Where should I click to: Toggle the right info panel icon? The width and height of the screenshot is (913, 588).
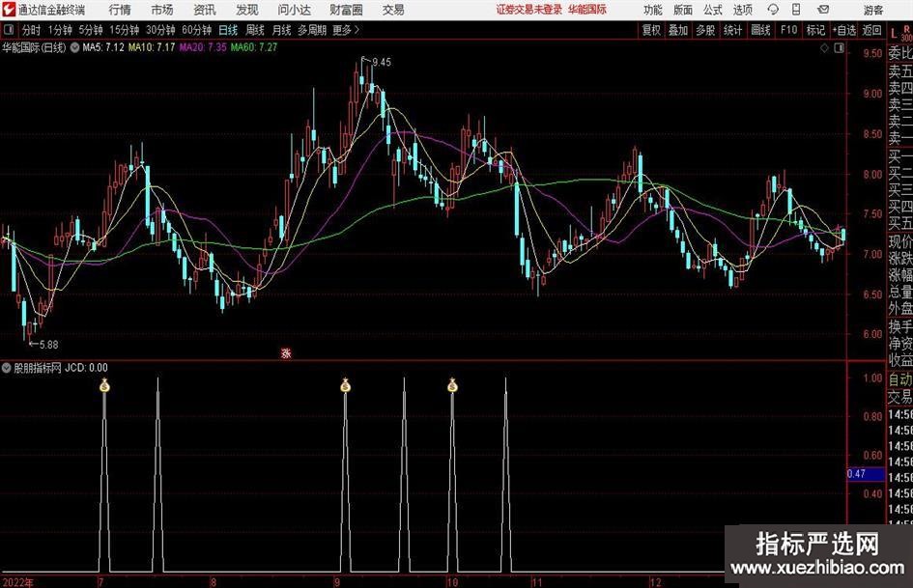pyautogui.click(x=839, y=48)
